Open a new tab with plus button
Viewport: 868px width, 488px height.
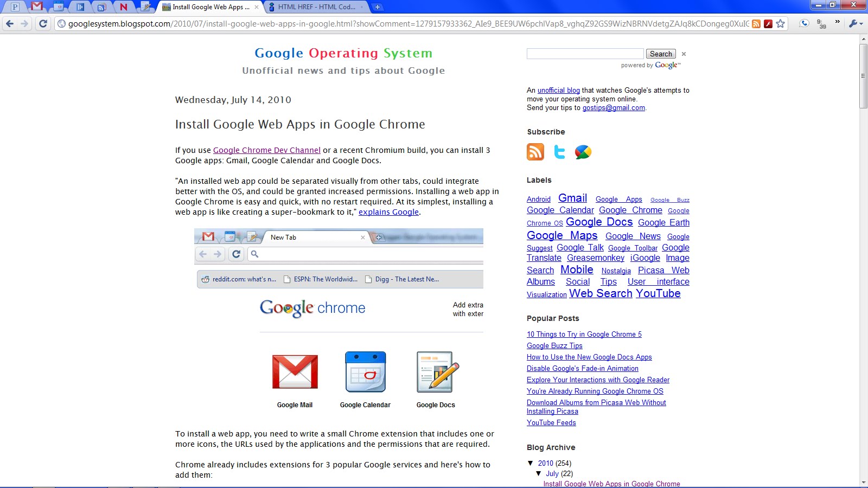pyautogui.click(x=378, y=7)
